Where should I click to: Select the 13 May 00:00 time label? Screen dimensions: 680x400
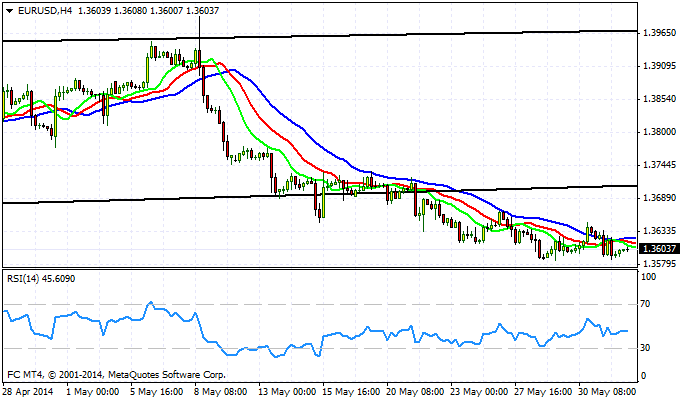pyautogui.click(x=287, y=392)
